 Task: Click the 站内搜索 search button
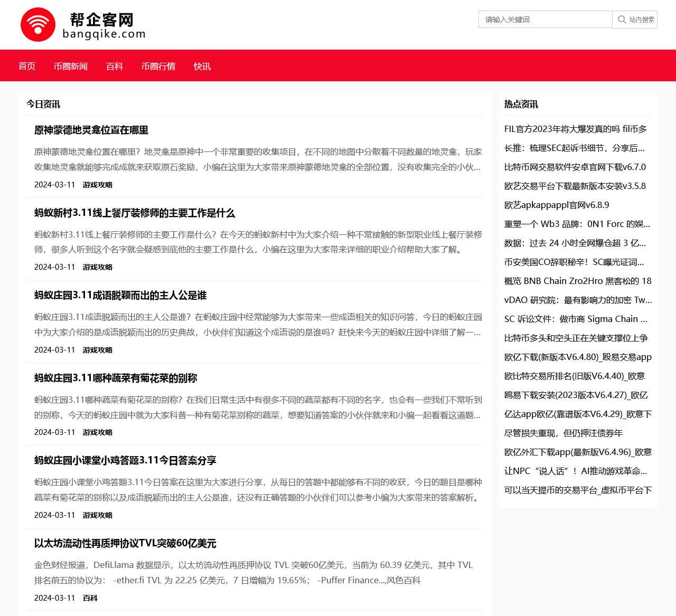634,20
